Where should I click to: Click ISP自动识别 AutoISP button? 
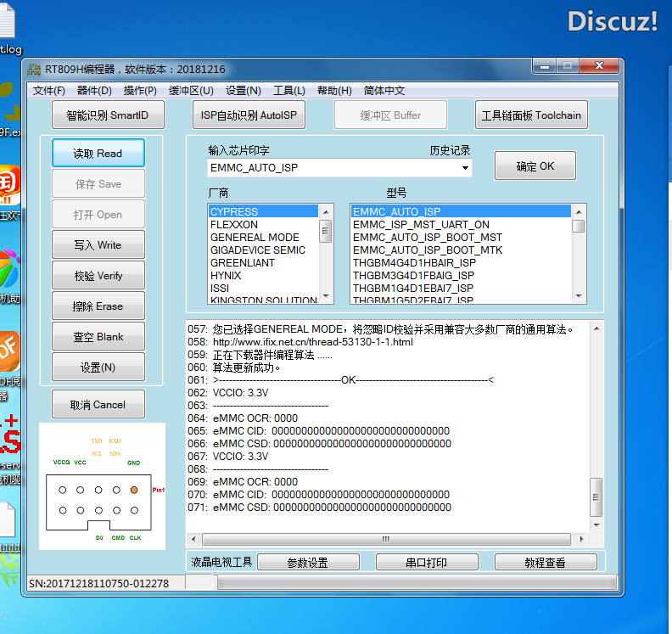249,115
